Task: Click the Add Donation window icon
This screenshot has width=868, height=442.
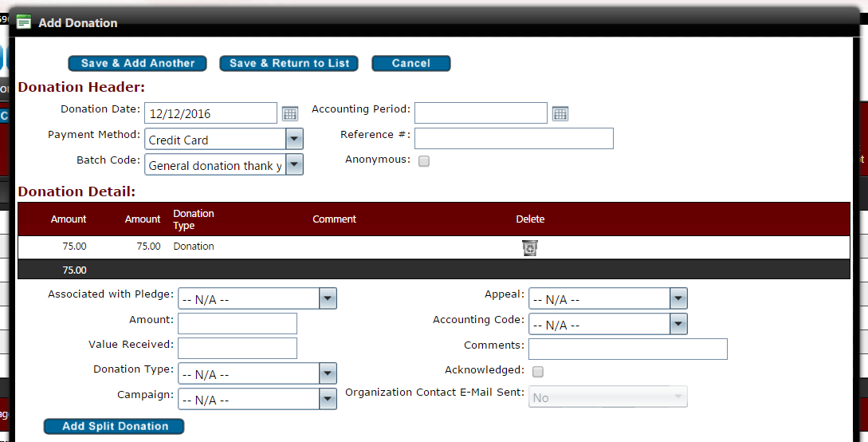Action: point(24,22)
